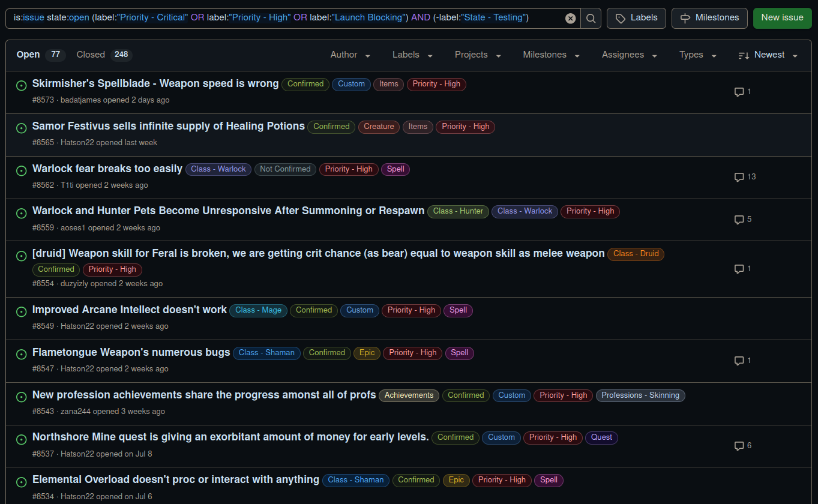
Task: Click Priority - High label on Improved Arcane Intellect
Action: pyautogui.click(x=411, y=310)
